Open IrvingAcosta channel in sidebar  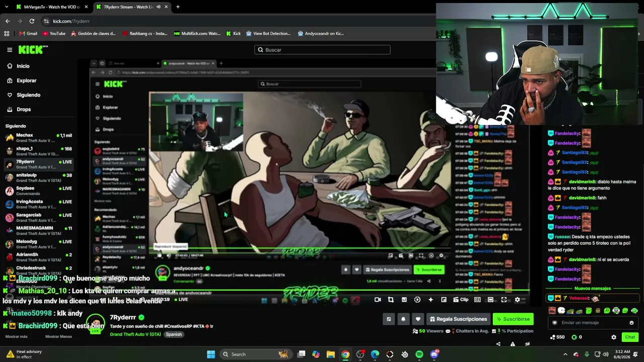point(39,204)
